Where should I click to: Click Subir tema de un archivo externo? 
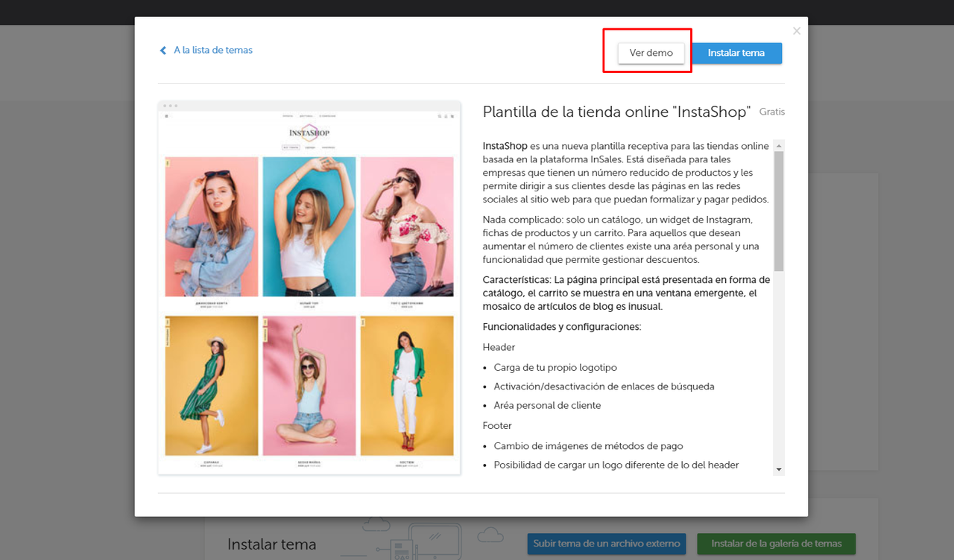[x=607, y=544]
